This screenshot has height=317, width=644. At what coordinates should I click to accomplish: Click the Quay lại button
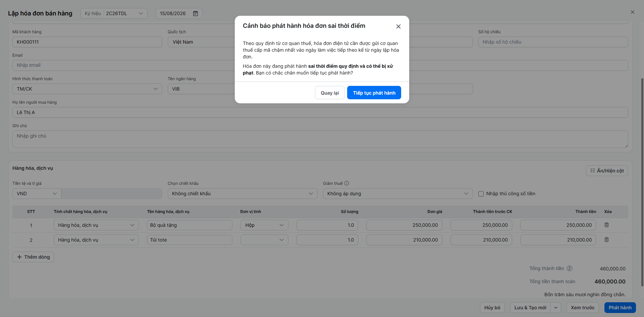[330, 93]
